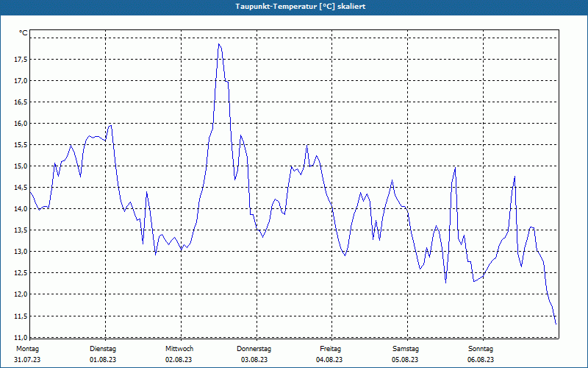Click the 17,5 y-axis label
Image resolution: width=588 pixels, height=368 pixels.
(x=21, y=60)
